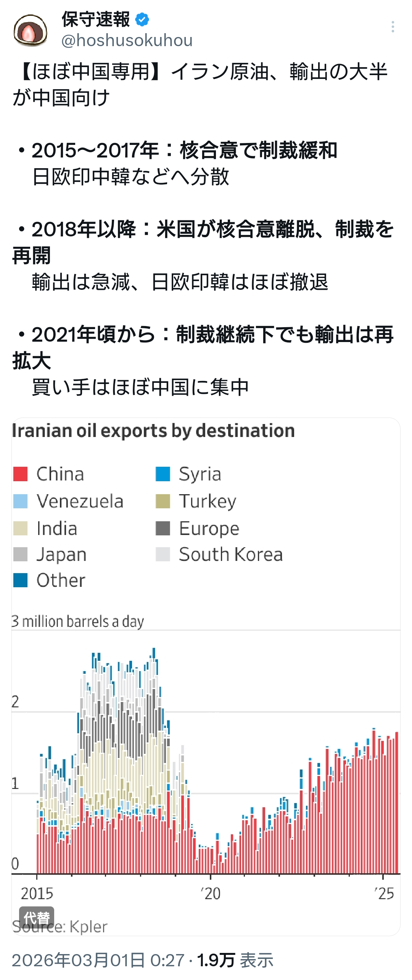
Task: Select the Other teal legend square
Action: tap(20, 580)
